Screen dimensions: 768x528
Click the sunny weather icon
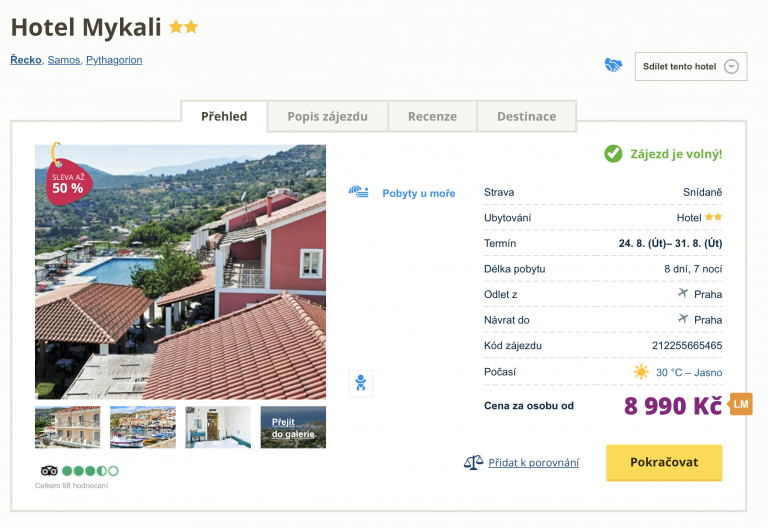[641, 372]
